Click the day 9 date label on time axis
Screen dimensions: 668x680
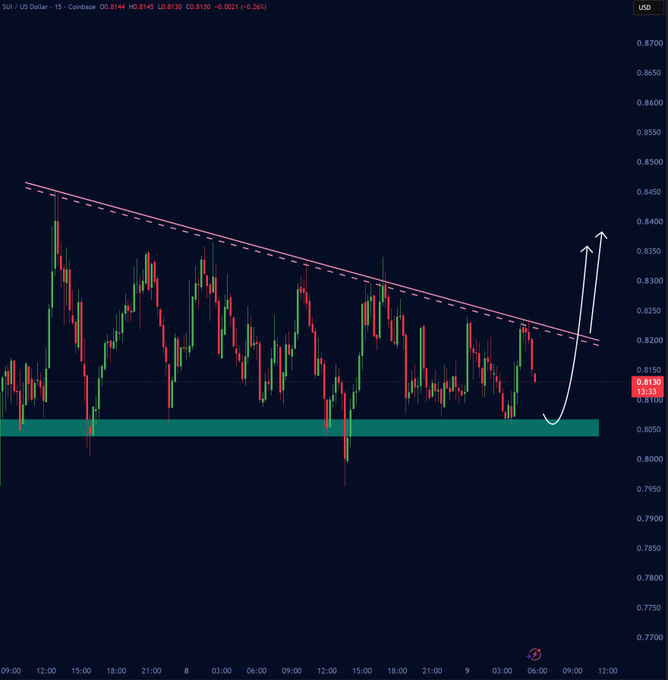(x=467, y=671)
